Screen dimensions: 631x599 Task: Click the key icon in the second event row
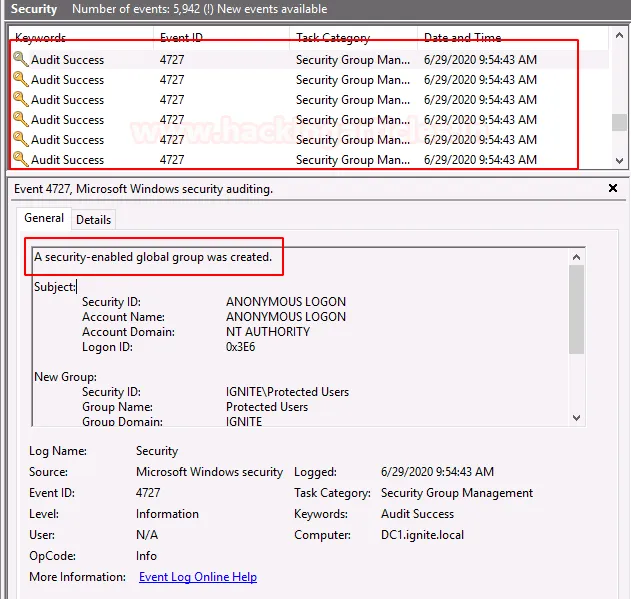pos(20,80)
